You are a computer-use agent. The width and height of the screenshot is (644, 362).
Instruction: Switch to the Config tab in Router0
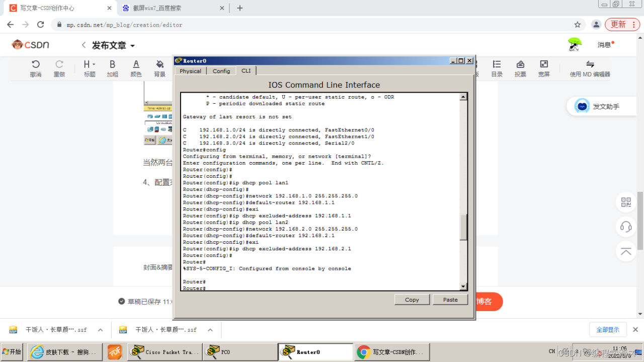[221, 71]
